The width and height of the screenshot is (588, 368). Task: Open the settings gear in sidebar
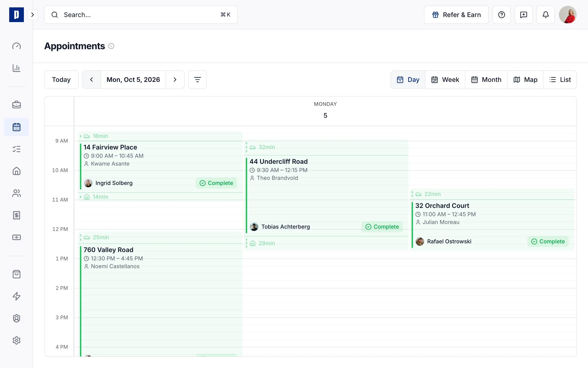16,340
